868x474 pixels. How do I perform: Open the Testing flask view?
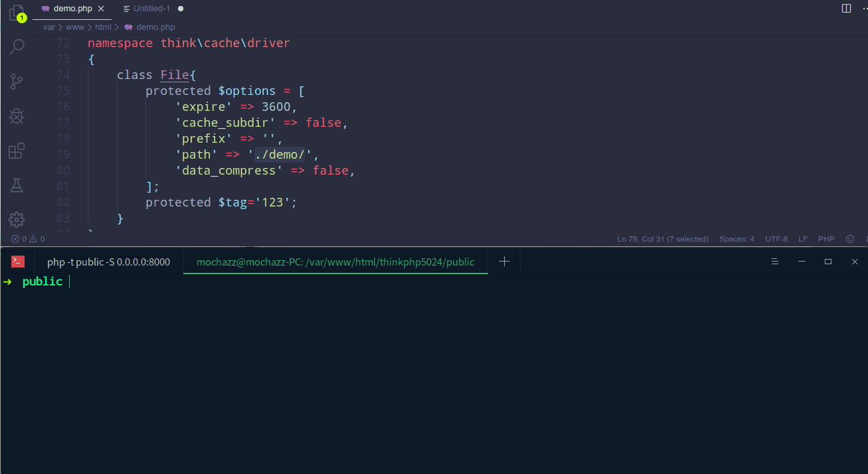pyautogui.click(x=17, y=185)
